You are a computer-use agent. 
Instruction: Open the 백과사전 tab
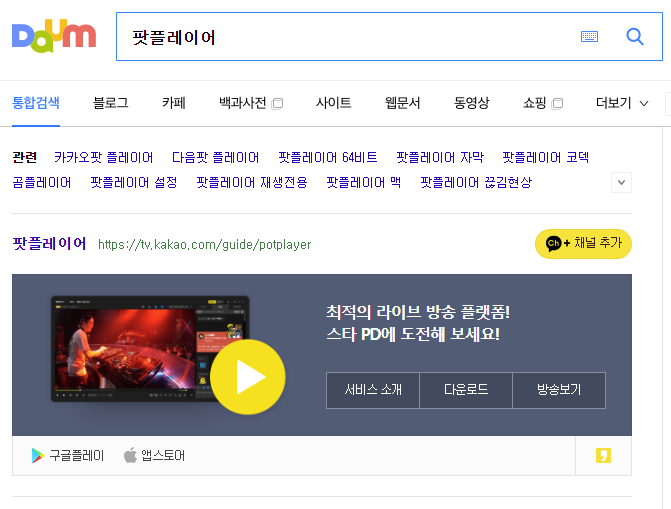(x=243, y=103)
